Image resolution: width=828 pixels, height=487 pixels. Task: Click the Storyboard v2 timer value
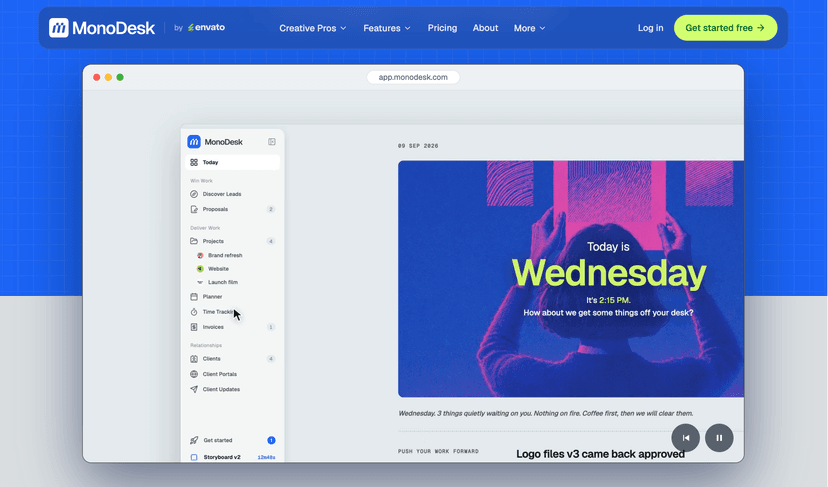point(266,457)
